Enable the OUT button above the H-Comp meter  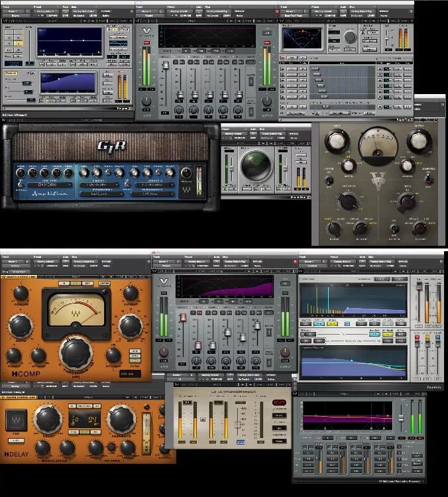(x=87, y=284)
